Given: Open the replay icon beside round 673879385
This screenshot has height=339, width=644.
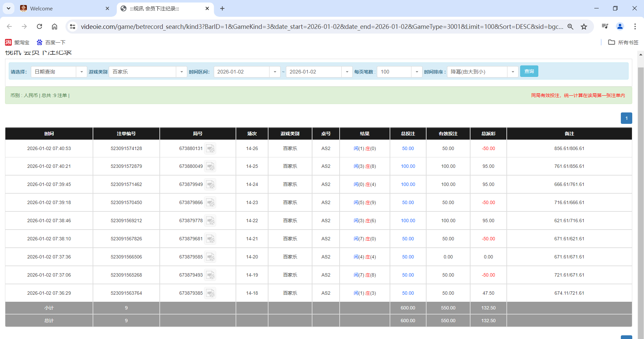Looking at the screenshot, I should point(210,293).
